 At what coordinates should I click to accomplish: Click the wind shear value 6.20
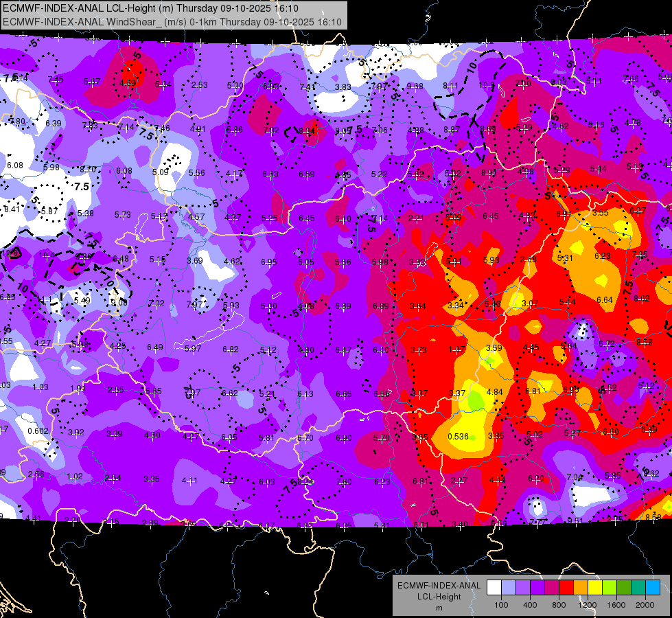535,478
